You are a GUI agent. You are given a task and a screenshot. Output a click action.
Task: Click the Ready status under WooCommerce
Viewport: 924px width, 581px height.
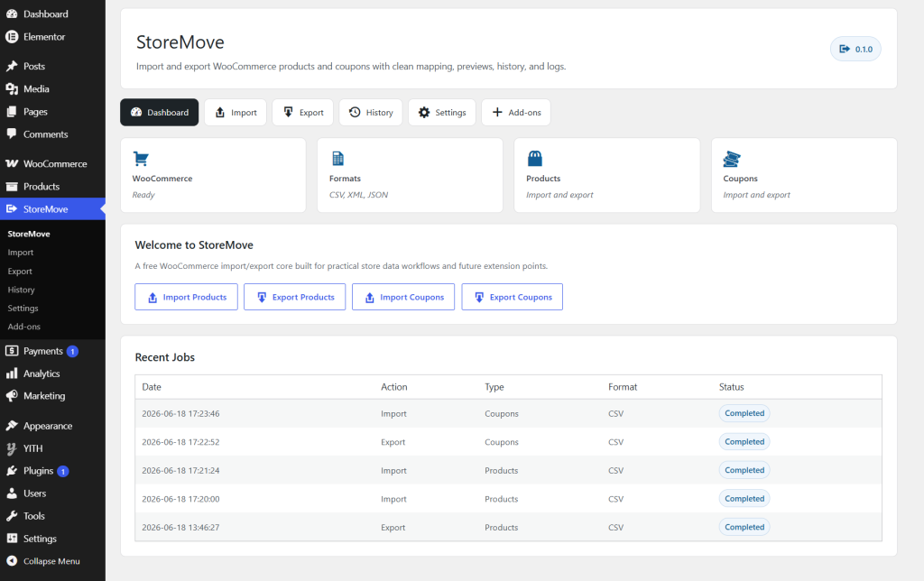(x=143, y=195)
